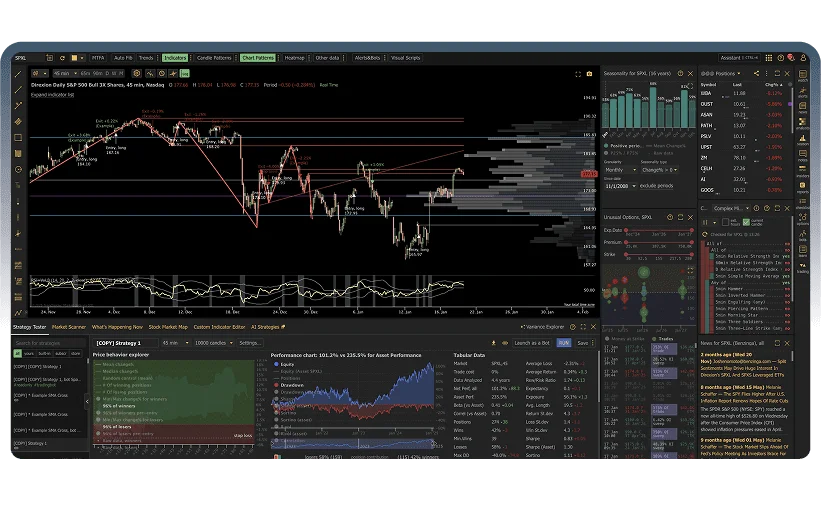Screen dimensions: 821x511
Task: Open the notes sidebar icon
Action: point(802,155)
